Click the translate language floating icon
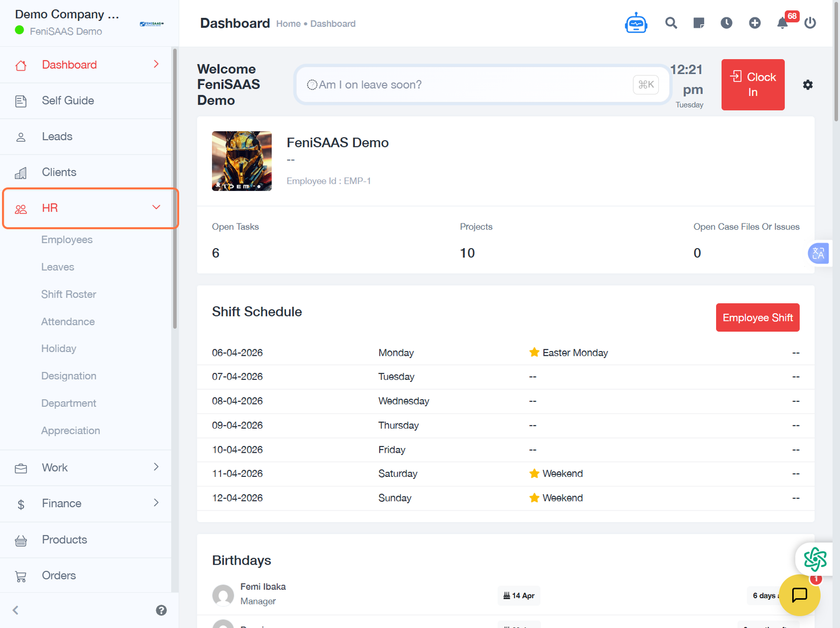840x628 pixels. click(818, 254)
